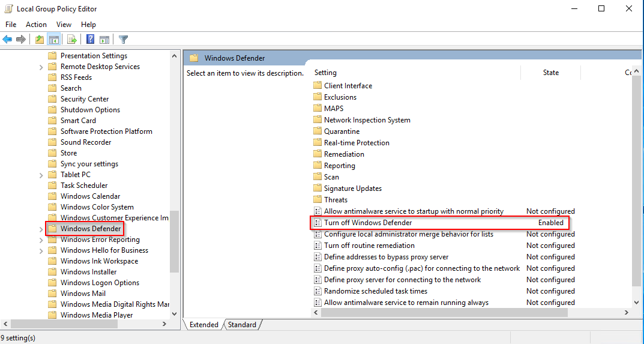Open the Help menu
The image size is (644, 344).
[88, 25]
